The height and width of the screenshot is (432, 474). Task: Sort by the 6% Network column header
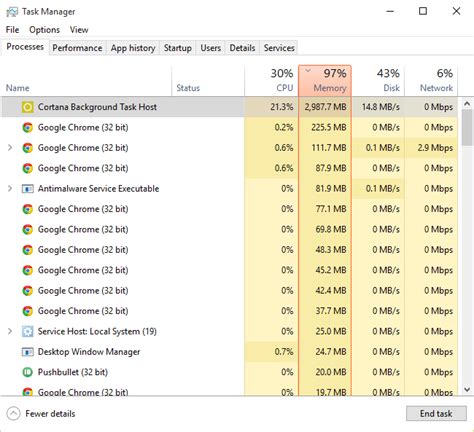(x=431, y=81)
